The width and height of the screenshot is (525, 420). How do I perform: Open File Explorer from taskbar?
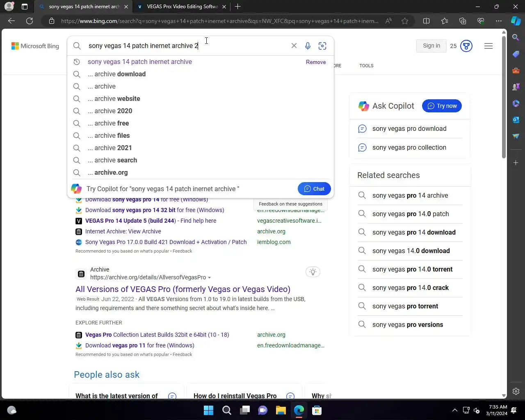(x=281, y=410)
